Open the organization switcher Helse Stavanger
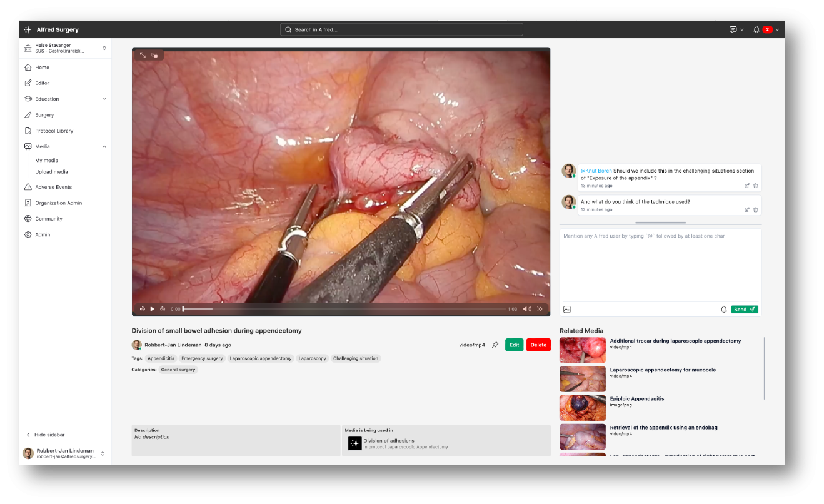Viewport: 824px width, 504px height. 65,48
